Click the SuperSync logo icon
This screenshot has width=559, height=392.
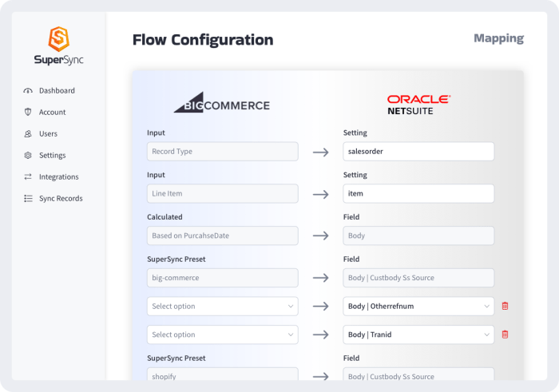[x=58, y=38]
